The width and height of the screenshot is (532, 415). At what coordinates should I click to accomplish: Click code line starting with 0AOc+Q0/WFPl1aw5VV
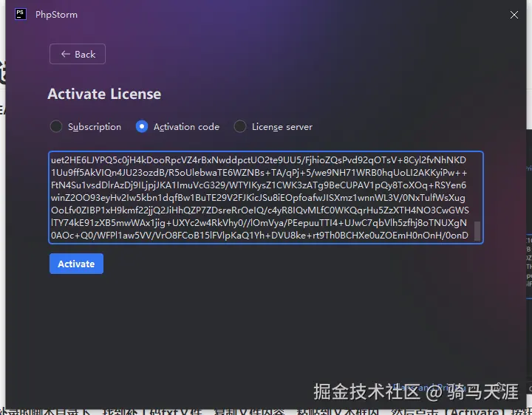[x=259, y=236]
